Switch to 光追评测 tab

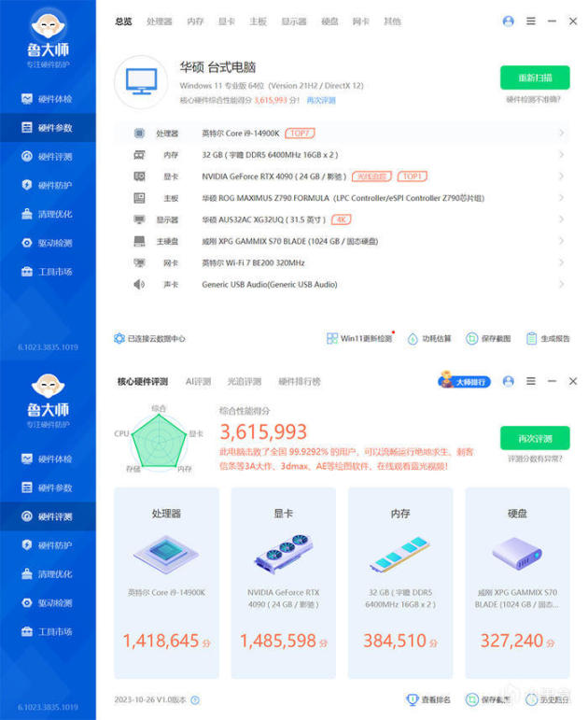(x=245, y=381)
